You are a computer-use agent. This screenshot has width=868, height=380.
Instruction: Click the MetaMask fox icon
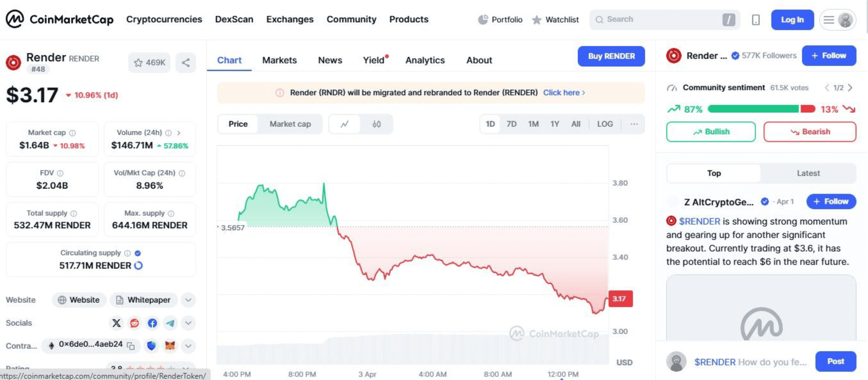point(170,346)
